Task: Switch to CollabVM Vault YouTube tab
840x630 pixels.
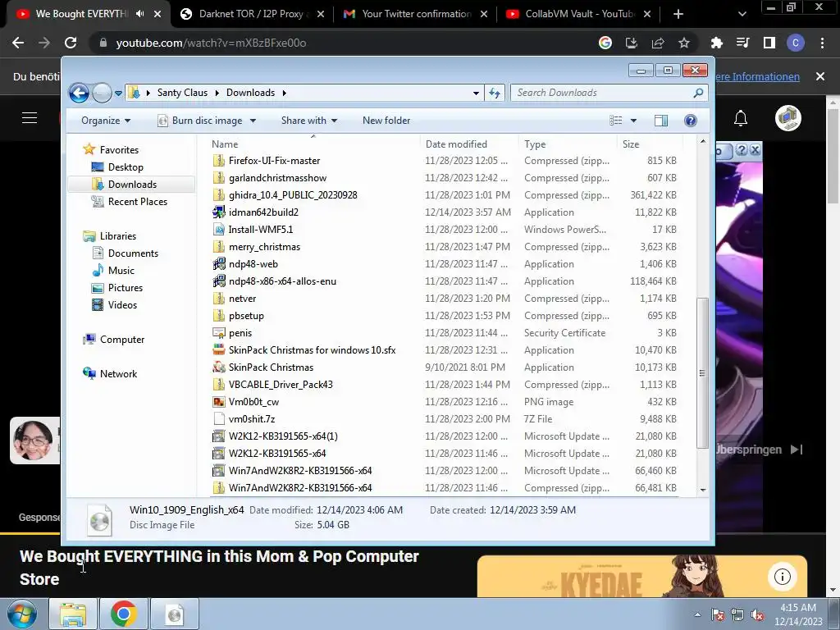Action: tap(578, 14)
